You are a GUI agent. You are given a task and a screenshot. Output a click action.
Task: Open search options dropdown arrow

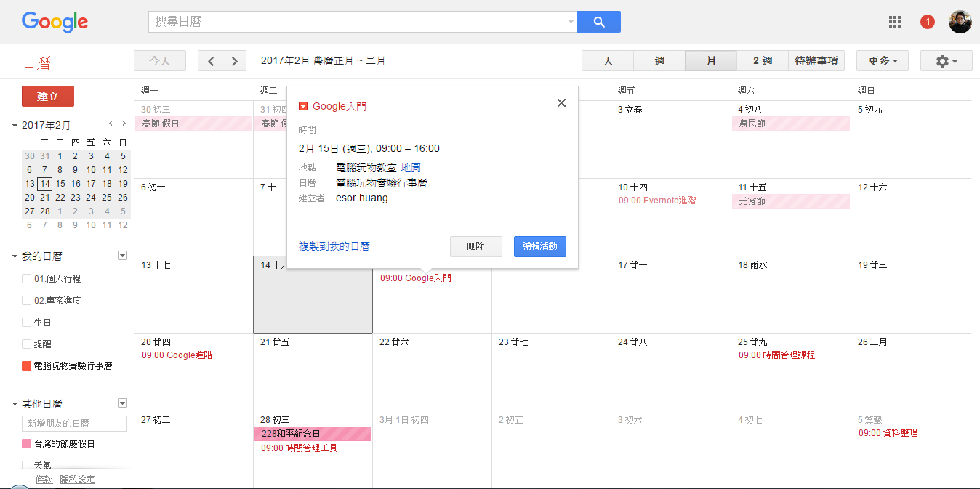(571, 22)
